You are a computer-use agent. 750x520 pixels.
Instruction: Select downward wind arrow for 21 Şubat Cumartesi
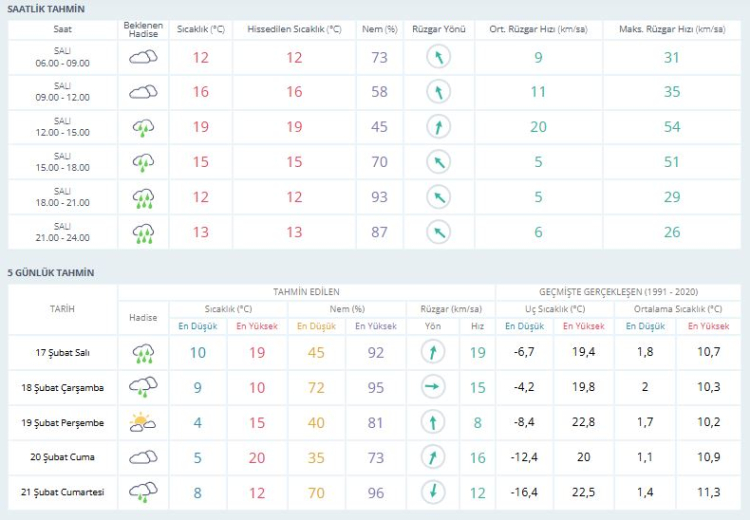pos(432,492)
